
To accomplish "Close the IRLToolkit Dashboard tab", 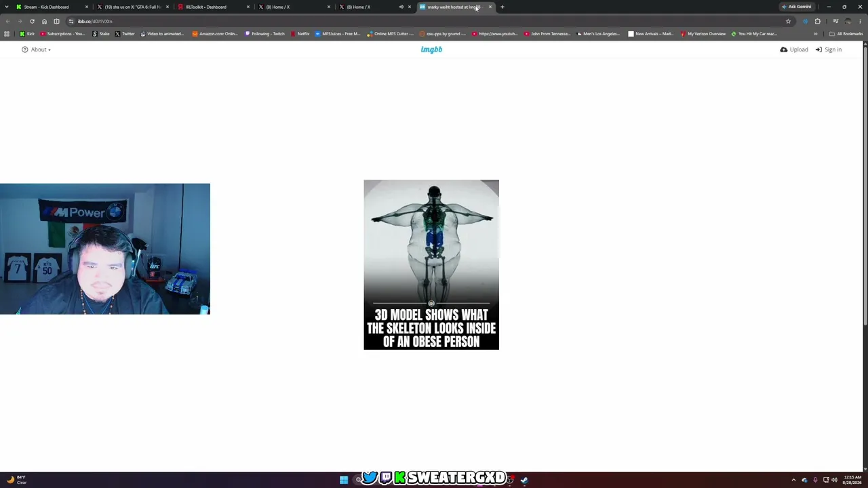I will click(x=248, y=7).
